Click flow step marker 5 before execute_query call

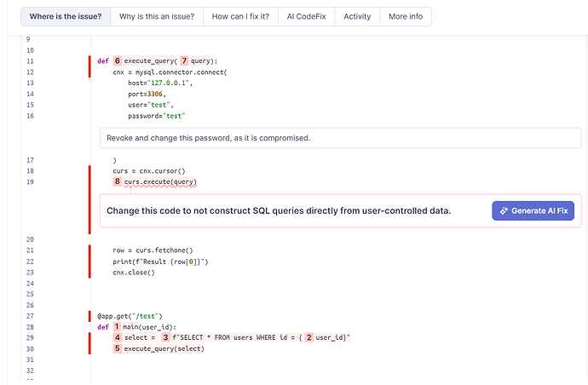118,349
